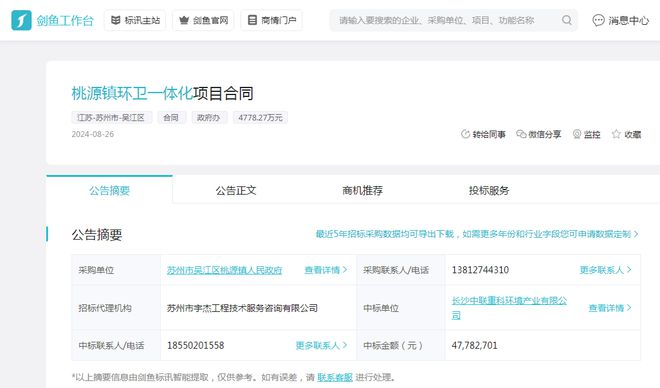
Task: Click the 联系客服 link
Action: point(335,377)
